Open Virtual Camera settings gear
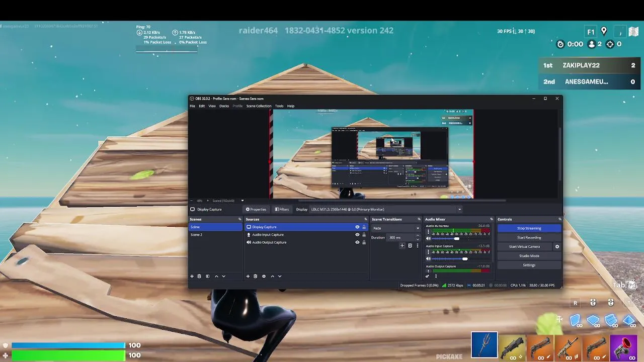The height and width of the screenshot is (362, 644). click(557, 247)
